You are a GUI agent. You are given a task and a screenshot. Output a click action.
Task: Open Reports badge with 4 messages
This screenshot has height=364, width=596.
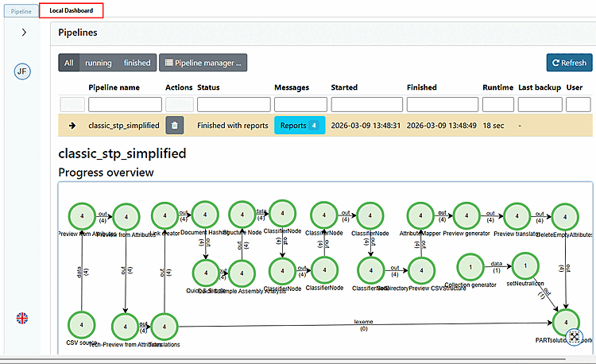click(300, 126)
